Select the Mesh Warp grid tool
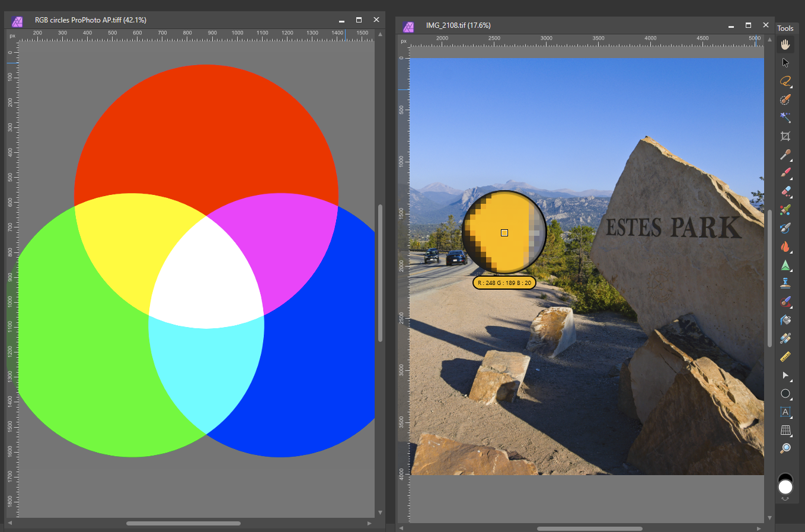The image size is (805, 532). click(x=785, y=430)
